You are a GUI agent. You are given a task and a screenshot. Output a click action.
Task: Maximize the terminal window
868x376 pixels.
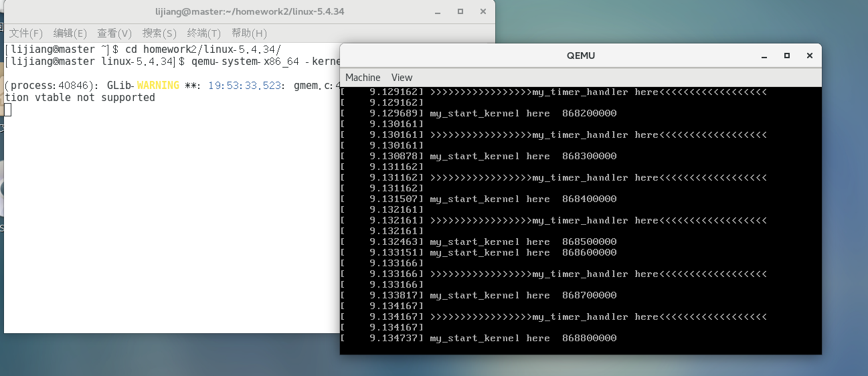coord(460,12)
